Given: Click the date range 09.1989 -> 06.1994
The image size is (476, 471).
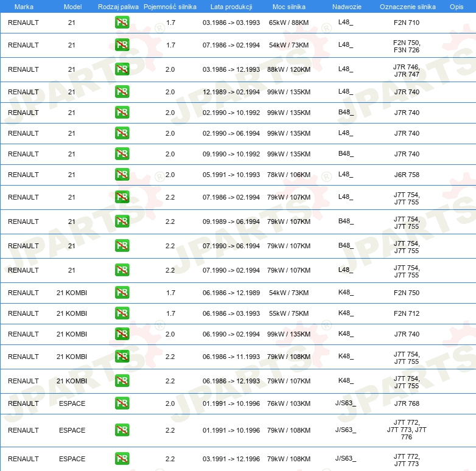Looking at the screenshot, I should tap(231, 222).
